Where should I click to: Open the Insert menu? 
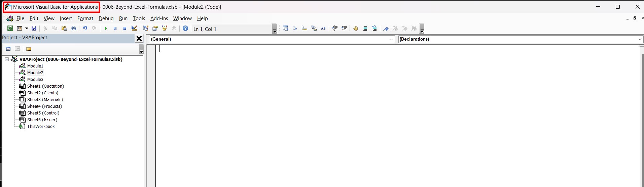coord(66,18)
